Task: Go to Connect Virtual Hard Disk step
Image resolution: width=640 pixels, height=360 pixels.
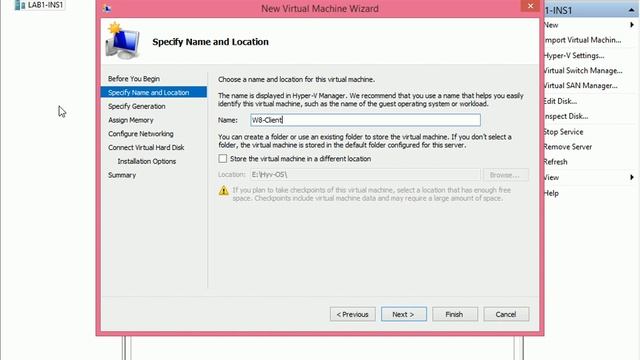Action: point(146,147)
